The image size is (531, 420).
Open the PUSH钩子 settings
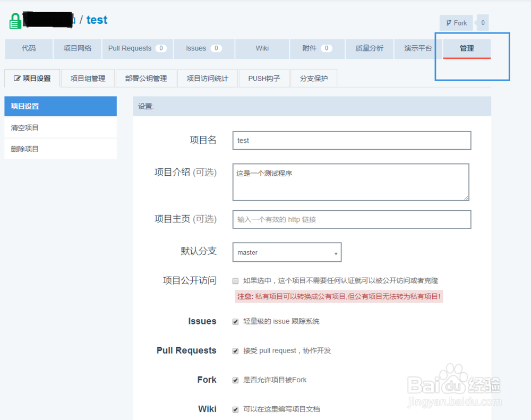click(264, 78)
